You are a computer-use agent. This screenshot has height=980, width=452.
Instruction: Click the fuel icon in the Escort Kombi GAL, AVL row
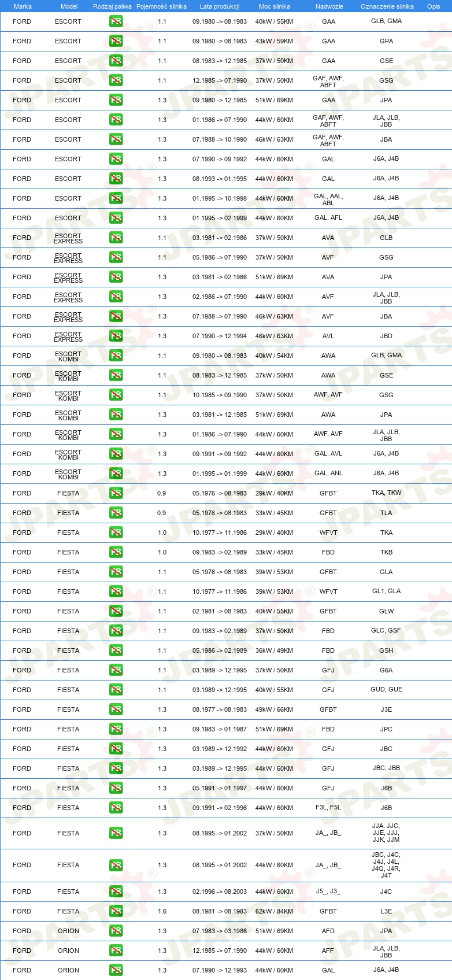[116, 454]
